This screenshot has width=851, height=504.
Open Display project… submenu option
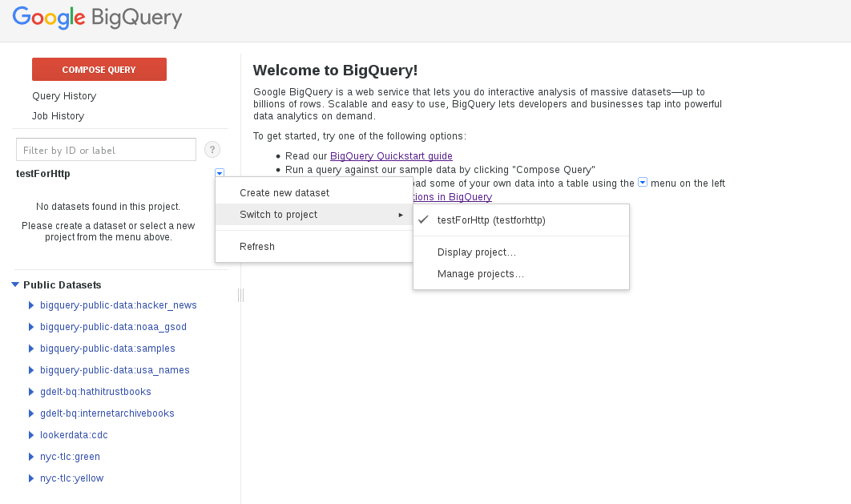point(521,252)
